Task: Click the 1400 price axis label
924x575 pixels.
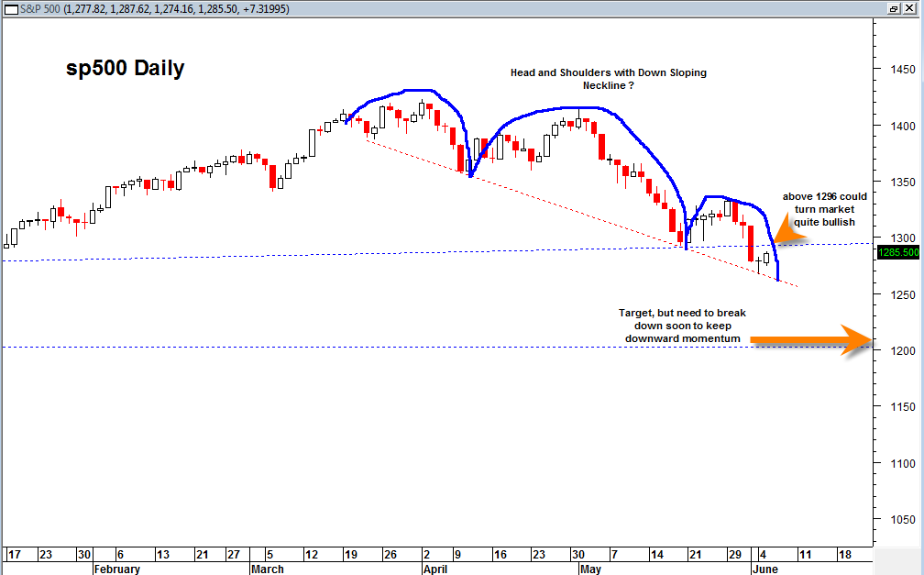Action: (903, 127)
